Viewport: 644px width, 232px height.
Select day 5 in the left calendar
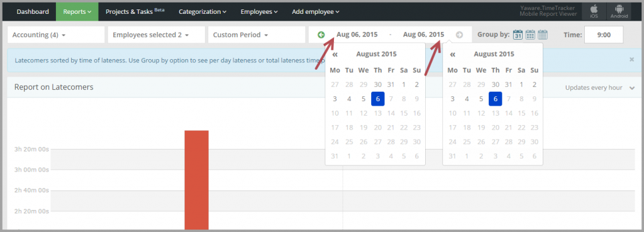[x=364, y=99]
